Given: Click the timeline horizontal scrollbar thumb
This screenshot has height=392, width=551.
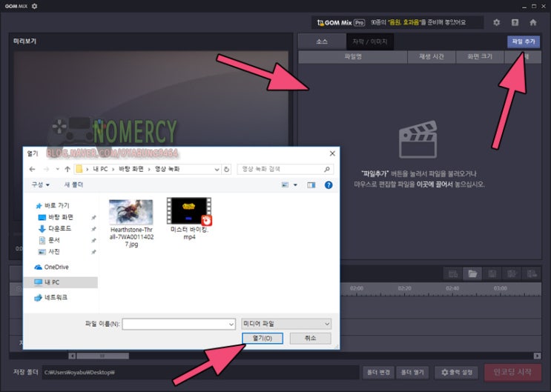Looking at the screenshot, I should point(102,356).
